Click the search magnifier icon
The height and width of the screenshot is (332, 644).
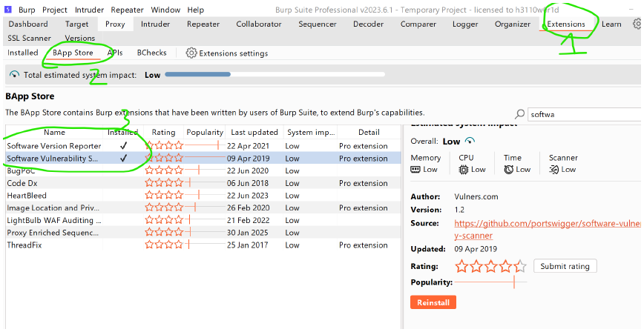tap(519, 114)
